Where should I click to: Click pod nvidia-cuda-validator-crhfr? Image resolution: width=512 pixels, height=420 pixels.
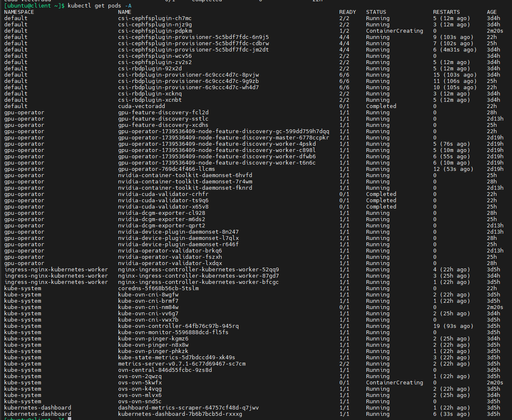click(163, 194)
